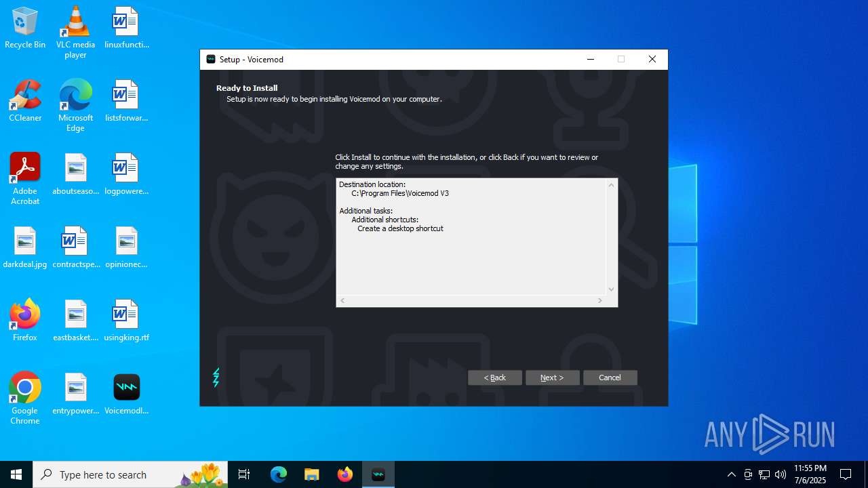
Task: Click the 'Ready to Install' heading
Action: click(247, 88)
